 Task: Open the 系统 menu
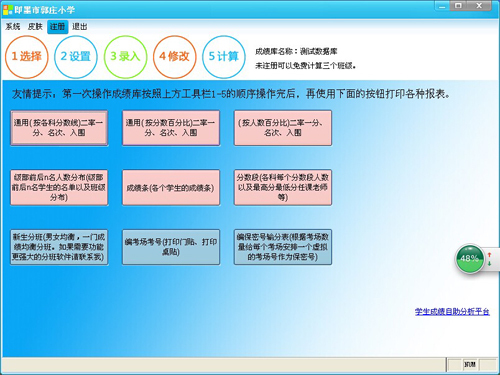click(13, 27)
